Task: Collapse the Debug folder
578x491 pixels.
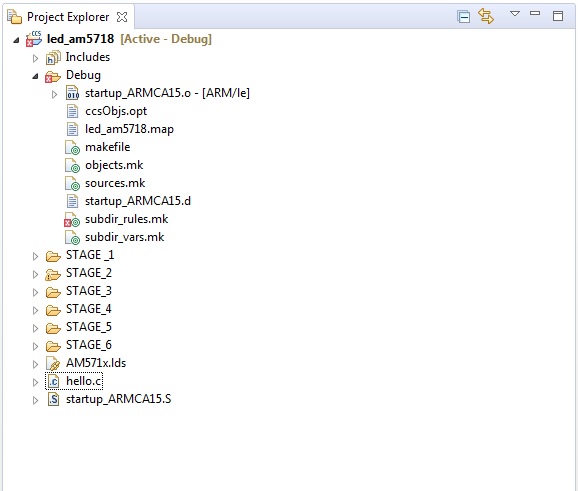Action: [x=35, y=76]
